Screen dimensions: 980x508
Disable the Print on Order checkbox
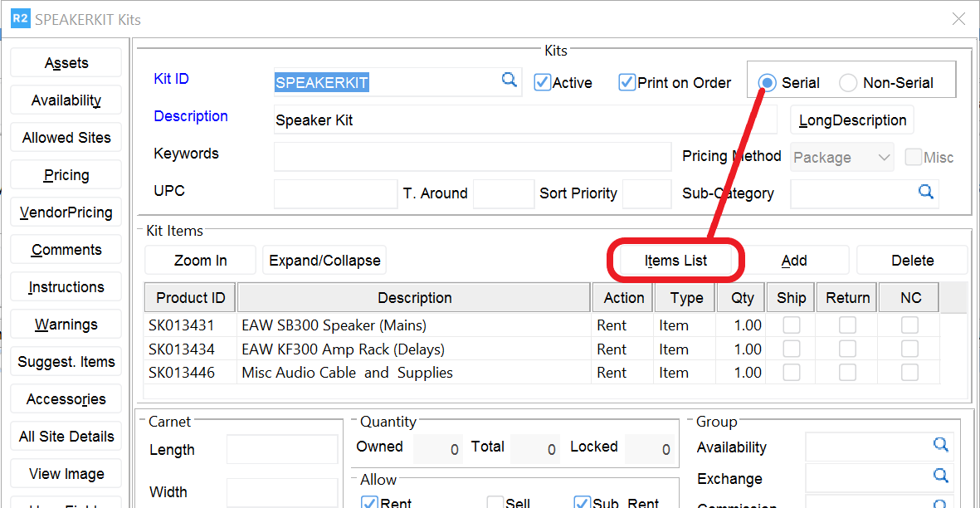pos(627,82)
